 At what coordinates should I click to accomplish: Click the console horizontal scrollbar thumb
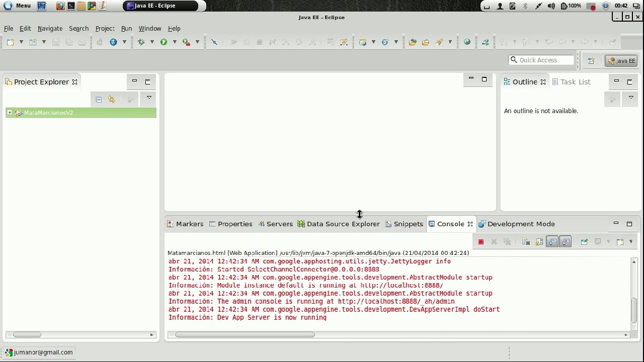coord(245,335)
